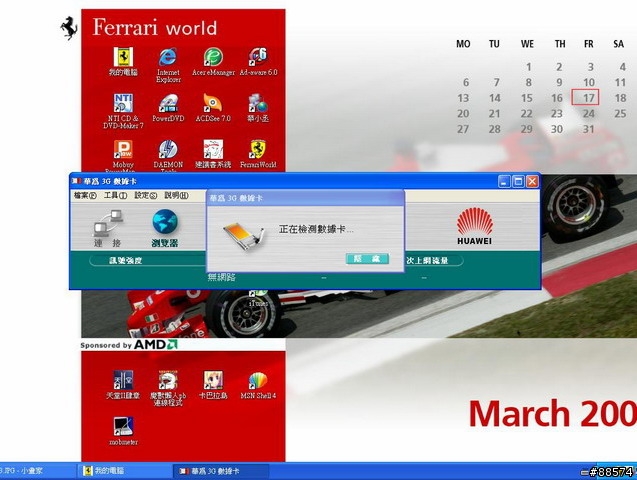Click the 瀏覽器 globe browser icon

pos(165,228)
